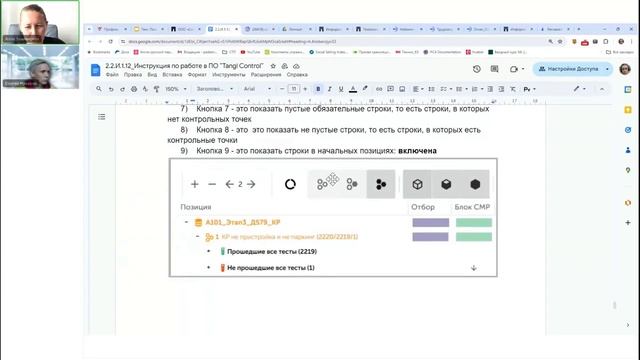Decrease font size with the minus button

[x=282, y=89]
